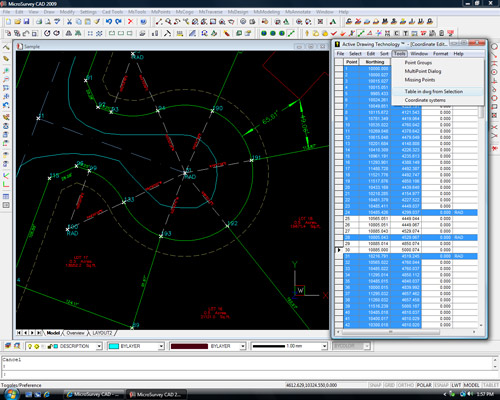Click the Windows Start button
The image size is (500, 400).
tap(11, 394)
